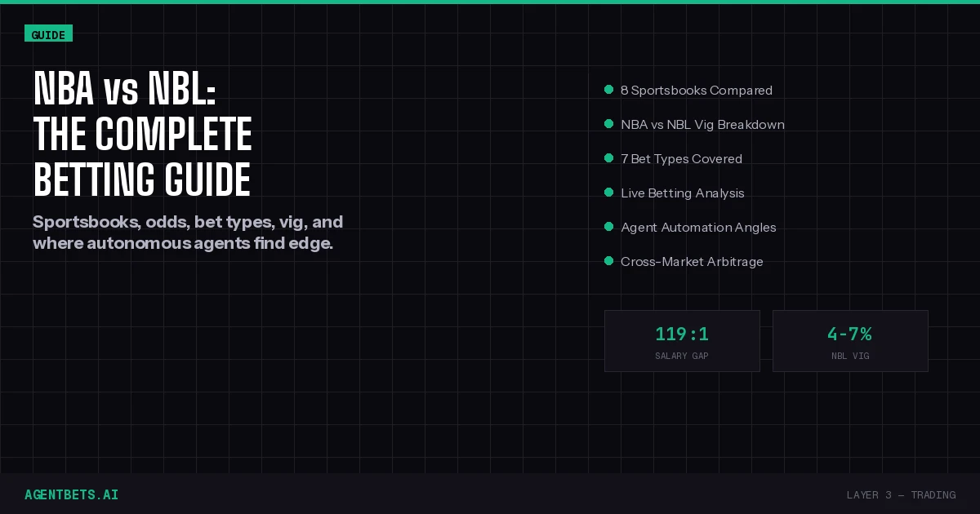Click the green GUIDE badge
The width and height of the screenshot is (980, 514).
(x=48, y=34)
